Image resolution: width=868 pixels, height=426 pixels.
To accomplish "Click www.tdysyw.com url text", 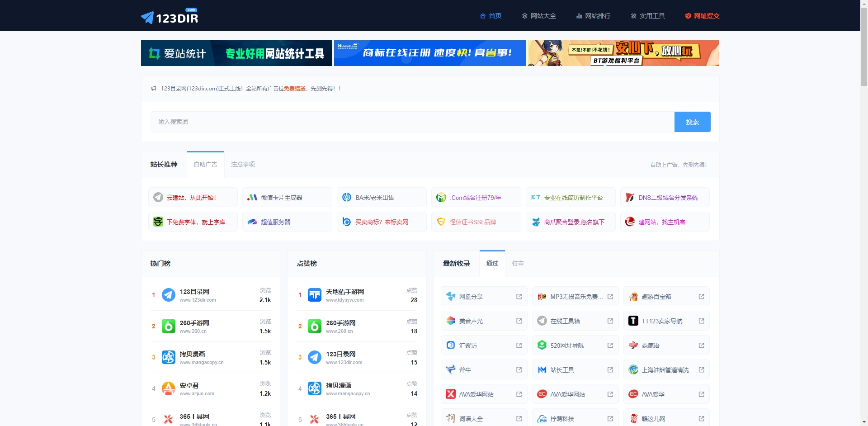I will 345,300.
